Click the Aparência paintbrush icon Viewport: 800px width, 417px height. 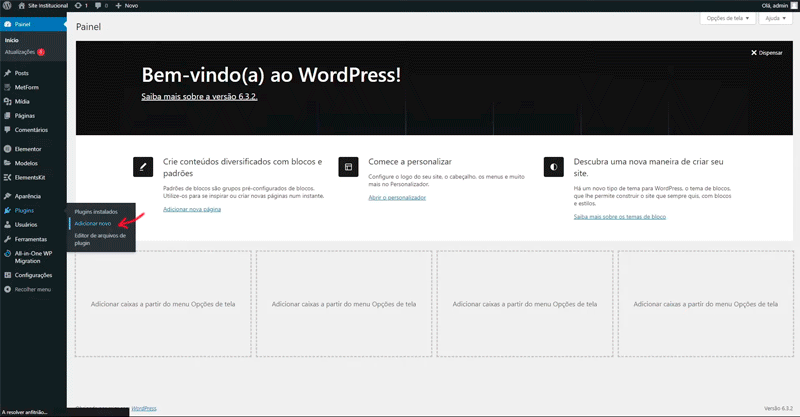point(8,196)
